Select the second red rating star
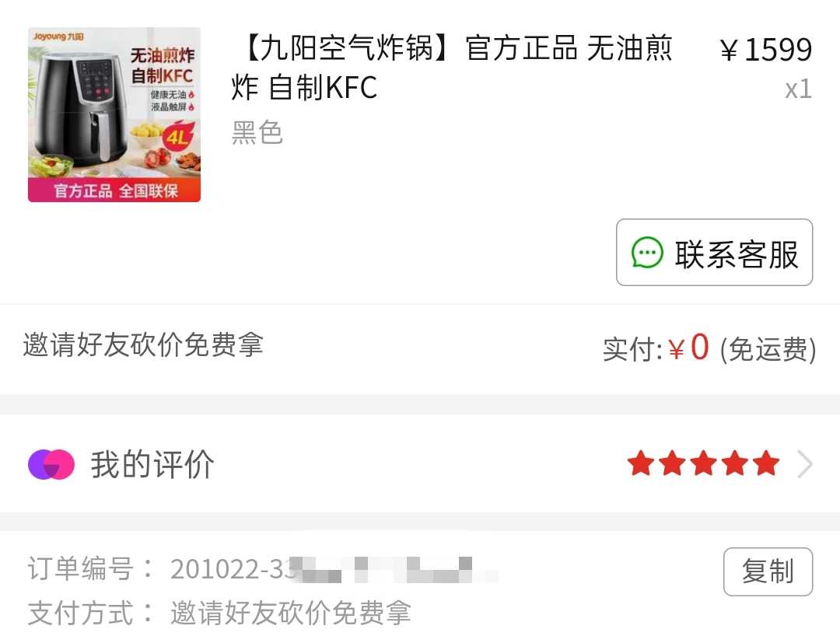 pyautogui.click(x=672, y=463)
